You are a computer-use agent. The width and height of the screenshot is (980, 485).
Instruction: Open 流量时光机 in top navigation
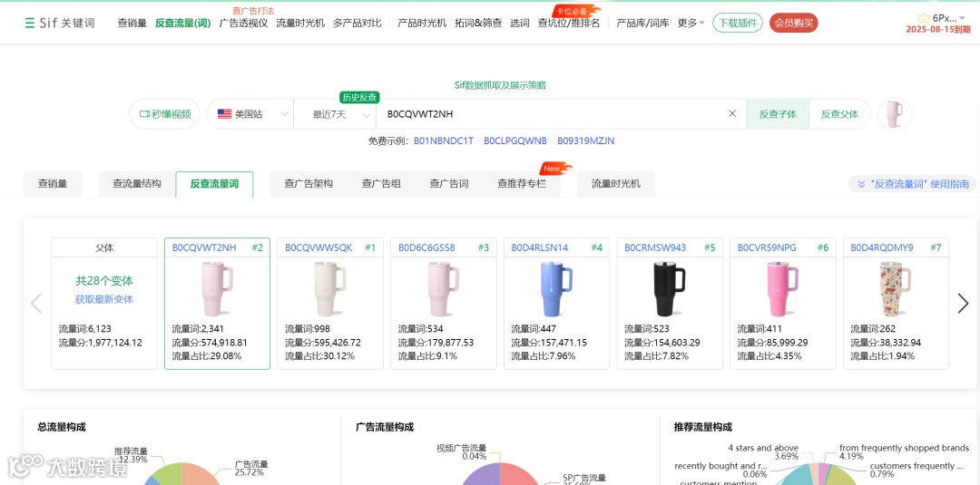coord(300,23)
